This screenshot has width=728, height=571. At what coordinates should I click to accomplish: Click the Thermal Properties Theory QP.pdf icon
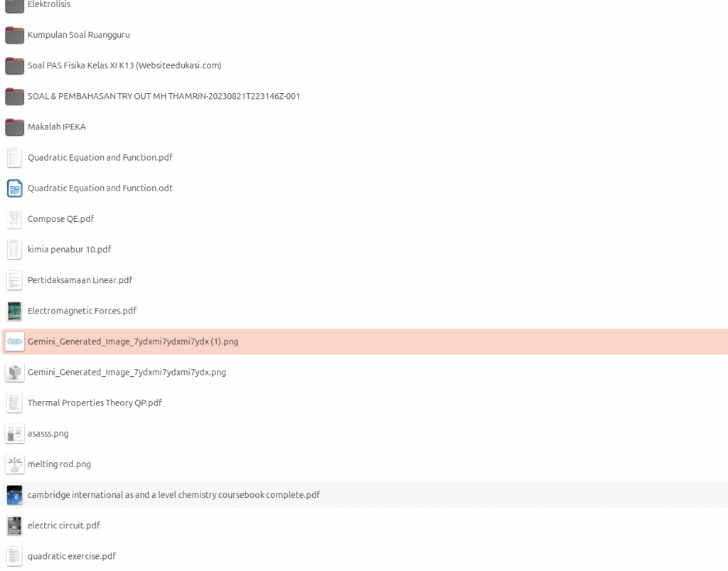coord(14,403)
